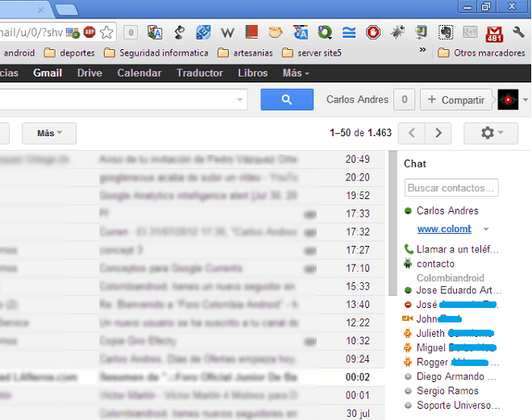This screenshot has height=420, width=532.
Task: Click the Adblock Plus ABP icon
Action: 89,32
